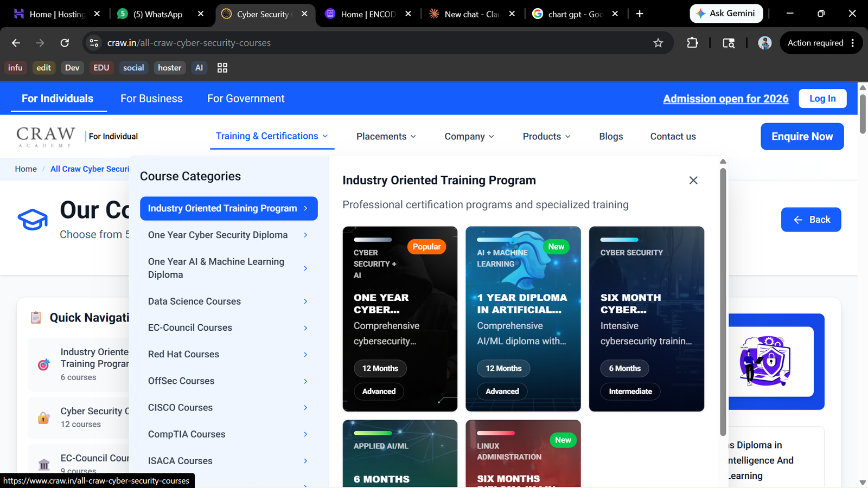Open CompTIA Courses category
Image resolution: width=868 pixels, height=488 pixels.
(228, 434)
